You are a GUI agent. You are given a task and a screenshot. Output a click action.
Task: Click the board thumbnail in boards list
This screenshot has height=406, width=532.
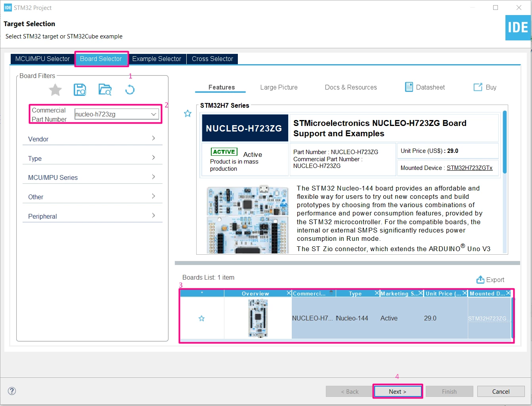258,318
